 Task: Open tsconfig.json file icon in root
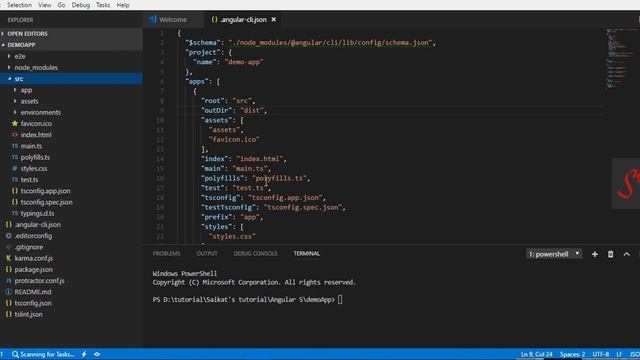tap(9, 303)
